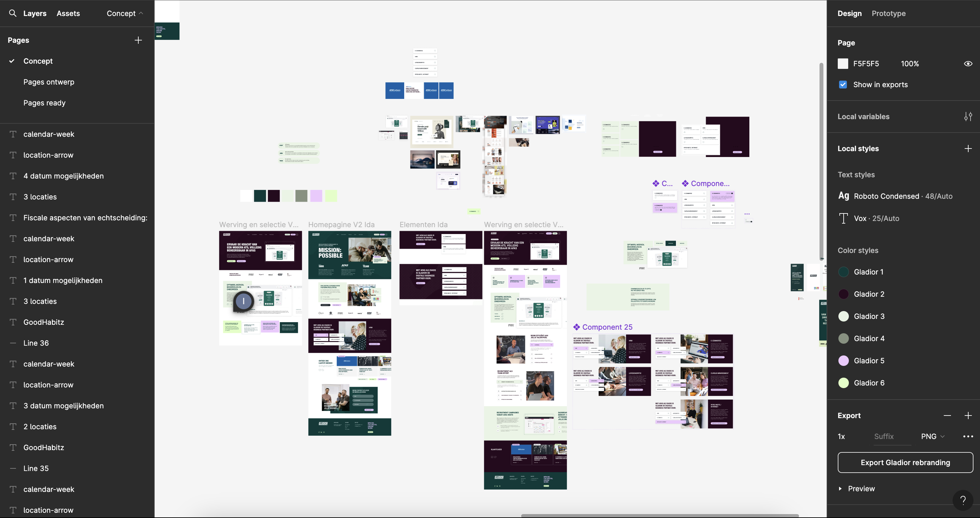Click the Concept page dropdown chevron
The height and width of the screenshot is (518, 980).
(141, 13)
